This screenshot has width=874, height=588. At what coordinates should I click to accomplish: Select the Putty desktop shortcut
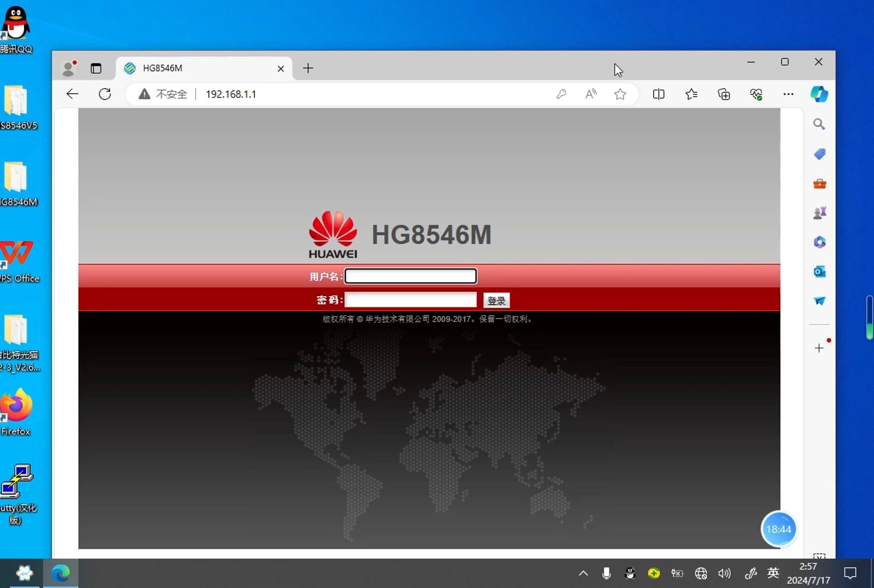(x=17, y=494)
